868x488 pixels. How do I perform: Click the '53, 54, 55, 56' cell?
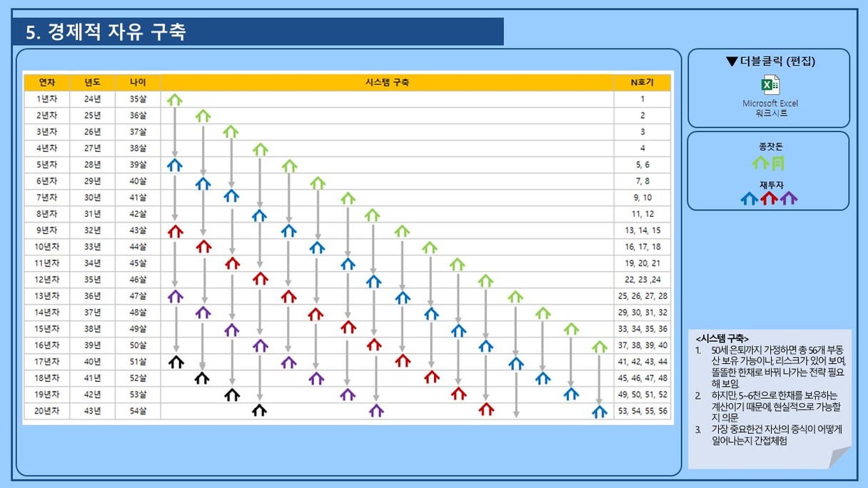pos(642,411)
